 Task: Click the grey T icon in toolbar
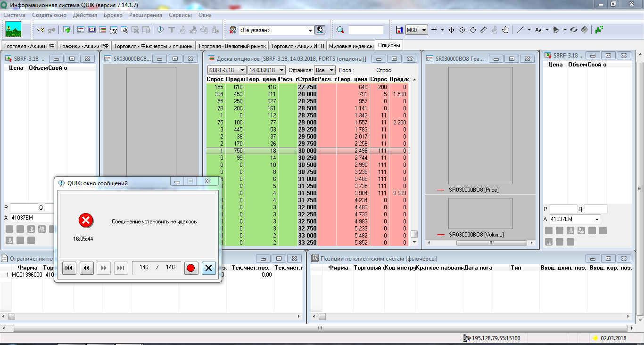coord(171,30)
